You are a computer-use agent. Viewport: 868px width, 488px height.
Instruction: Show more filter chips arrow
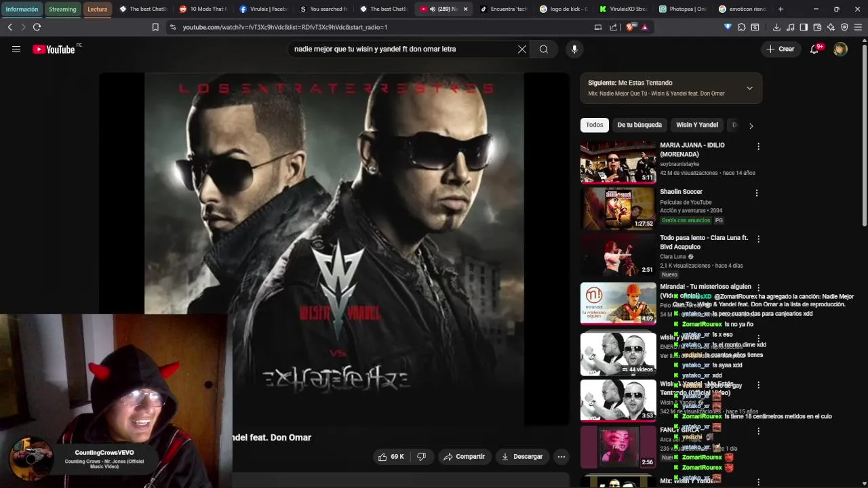[x=751, y=125]
